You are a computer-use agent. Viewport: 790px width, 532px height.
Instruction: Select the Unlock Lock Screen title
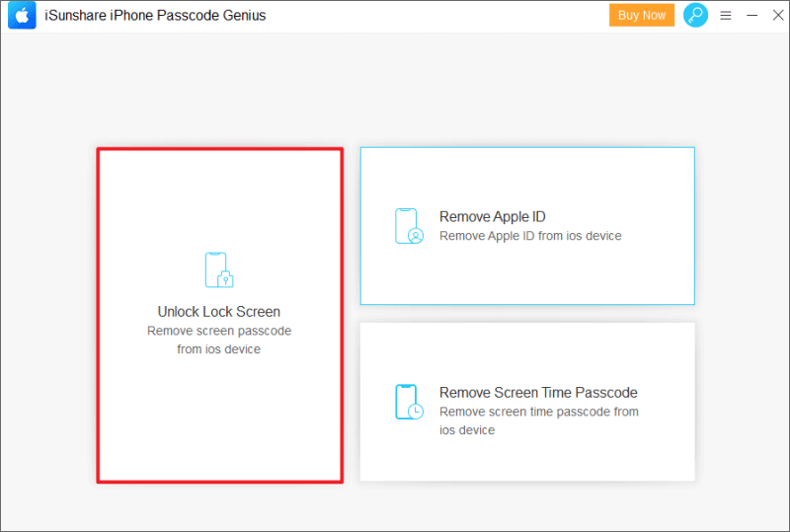[x=218, y=312]
